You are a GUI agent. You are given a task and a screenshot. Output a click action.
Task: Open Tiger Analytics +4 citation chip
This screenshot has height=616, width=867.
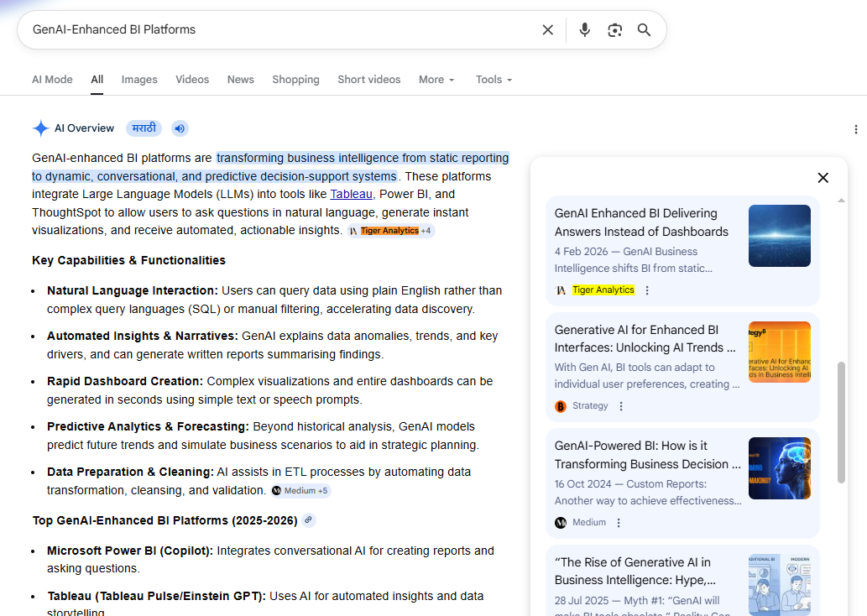(x=390, y=231)
